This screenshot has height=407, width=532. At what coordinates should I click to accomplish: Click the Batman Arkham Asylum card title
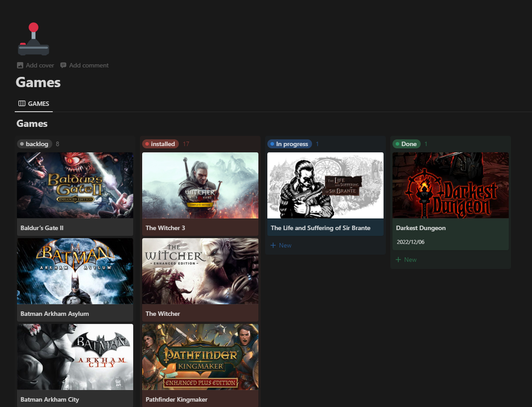click(54, 314)
